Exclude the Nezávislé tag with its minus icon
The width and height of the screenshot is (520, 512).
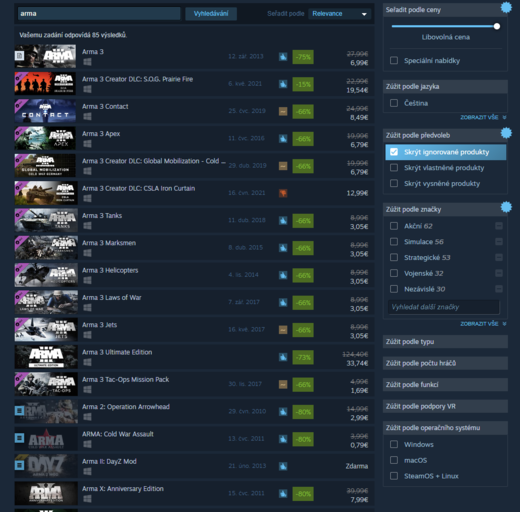pyautogui.click(x=499, y=289)
